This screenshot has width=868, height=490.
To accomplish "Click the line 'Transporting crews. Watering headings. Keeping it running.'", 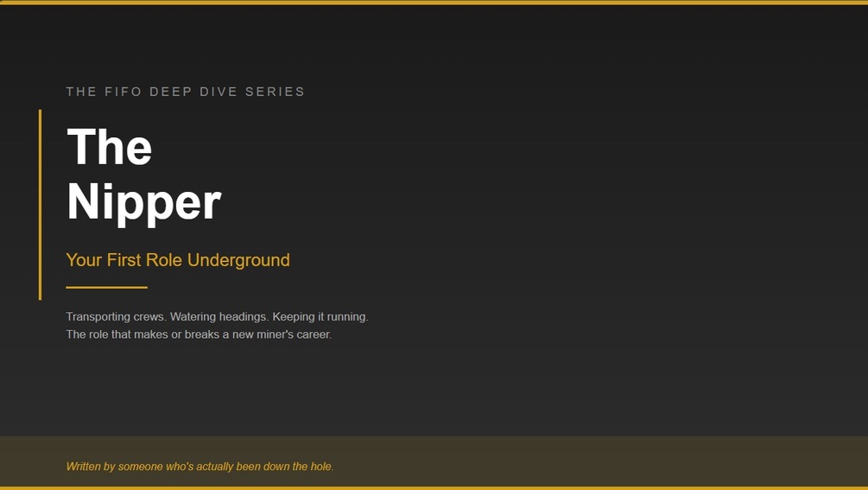I will [x=217, y=316].
